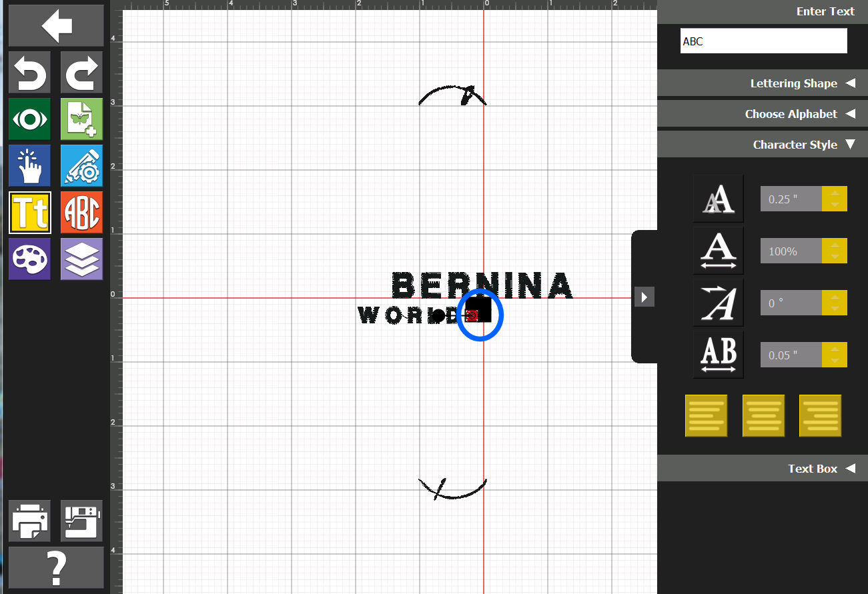This screenshot has height=594, width=868.
Task: Expand the Lettering Shape section
Action: click(x=763, y=83)
